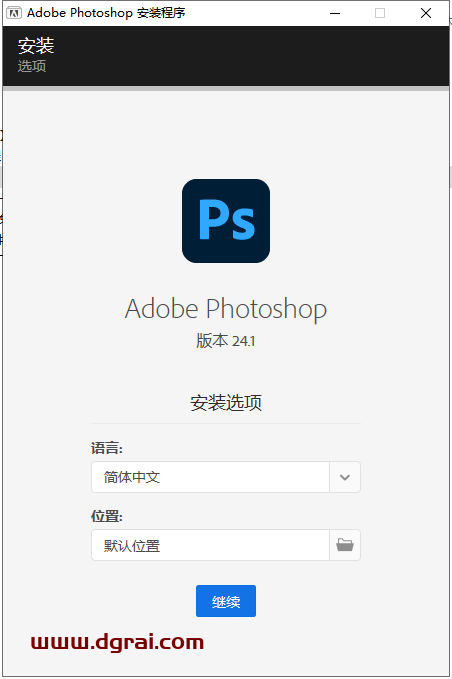Open the 语言 dropdown arrow
The height and width of the screenshot is (679, 452).
coord(345,477)
